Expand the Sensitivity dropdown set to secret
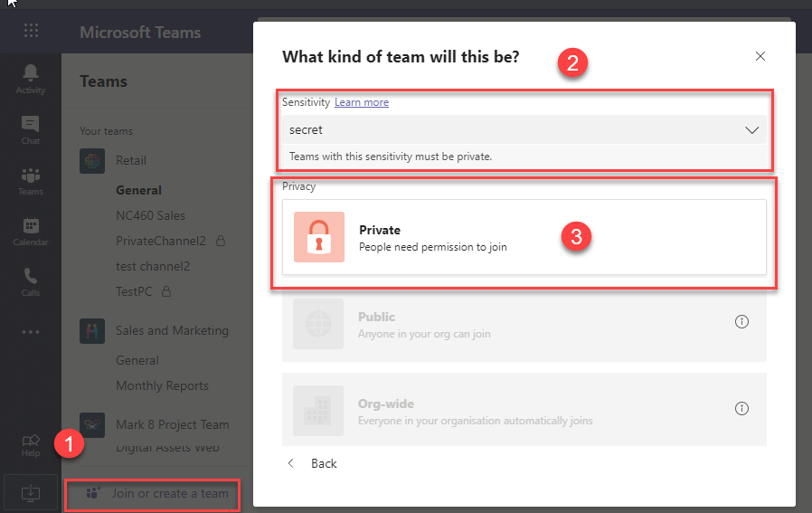This screenshot has width=812, height=513. coord(524,129)
